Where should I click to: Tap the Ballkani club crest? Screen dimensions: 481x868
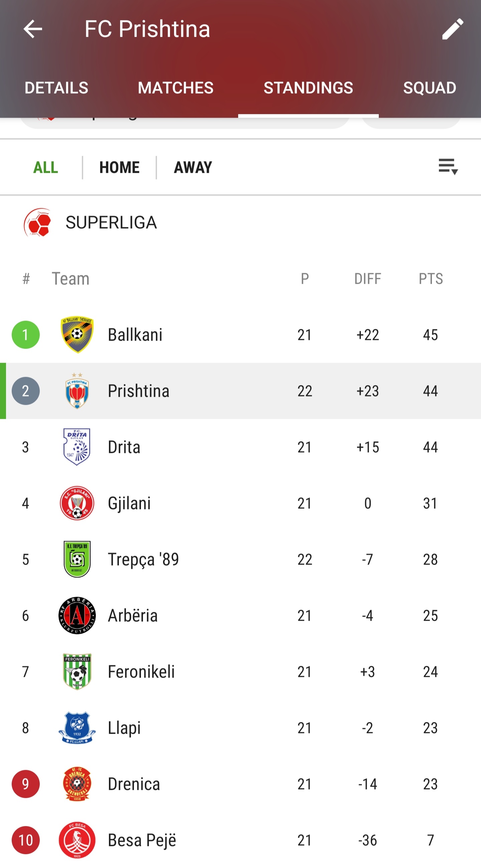tap(77, 335)
